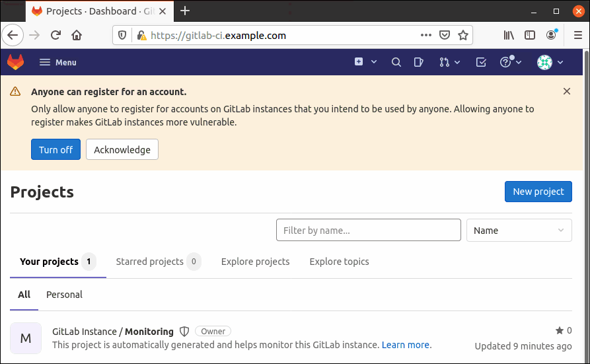Click the page vertical scrollbar
Screen dimensions: 590x364
coord(586,206)
